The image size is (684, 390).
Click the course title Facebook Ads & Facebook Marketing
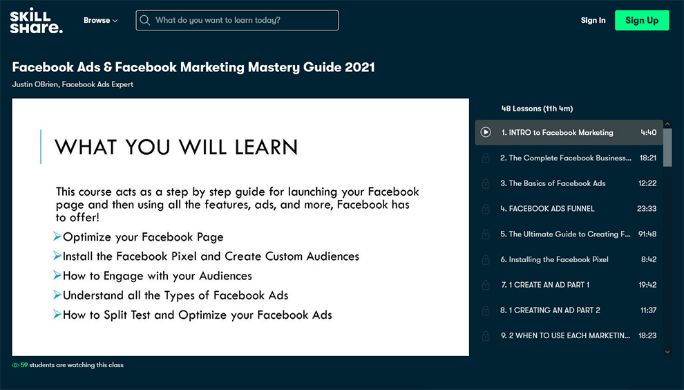click(x=193, y=67)
